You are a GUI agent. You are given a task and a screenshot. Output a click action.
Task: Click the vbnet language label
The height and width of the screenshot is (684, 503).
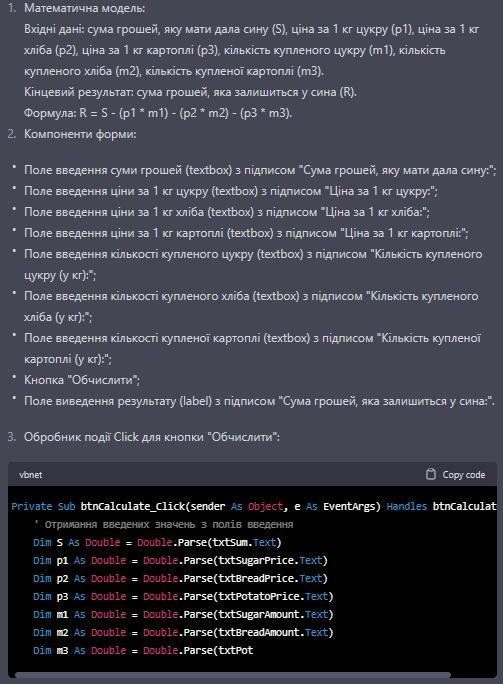click(x=31, y=475)
